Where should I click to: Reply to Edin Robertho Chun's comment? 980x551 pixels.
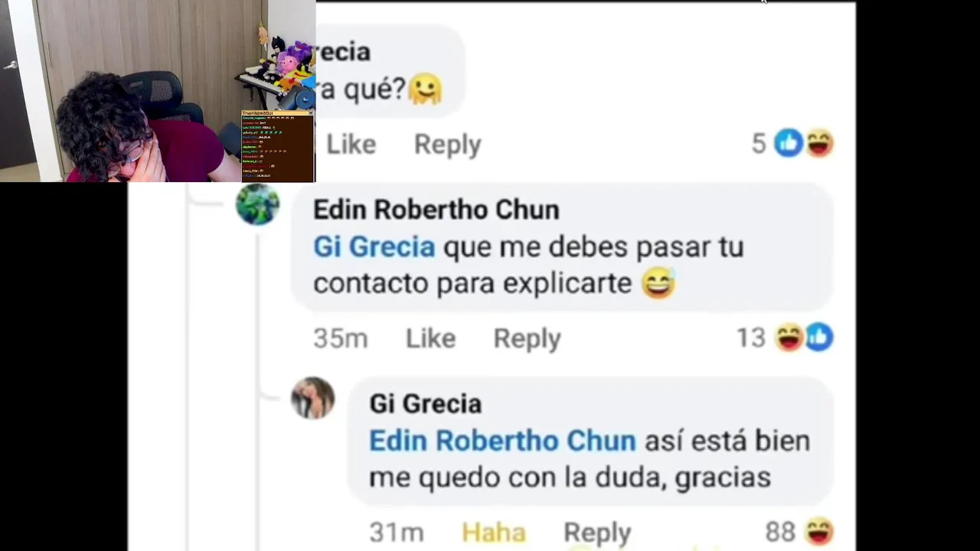tap(527, 338)
